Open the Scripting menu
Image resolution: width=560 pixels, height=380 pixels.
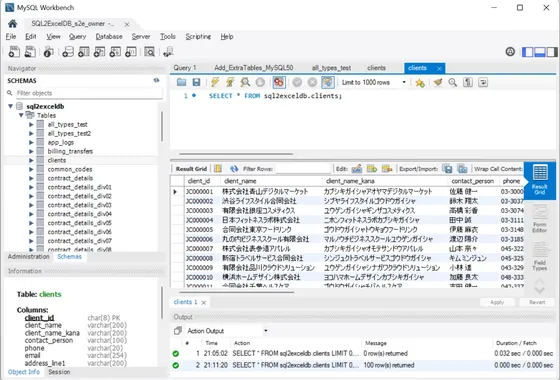[x=198, y=36]
